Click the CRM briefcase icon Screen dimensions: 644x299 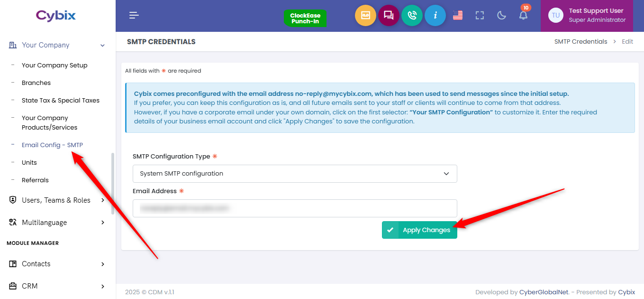point(13,286)
